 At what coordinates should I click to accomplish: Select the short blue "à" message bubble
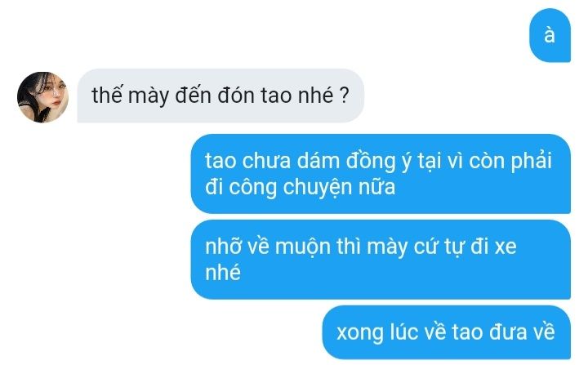[550, 35]
